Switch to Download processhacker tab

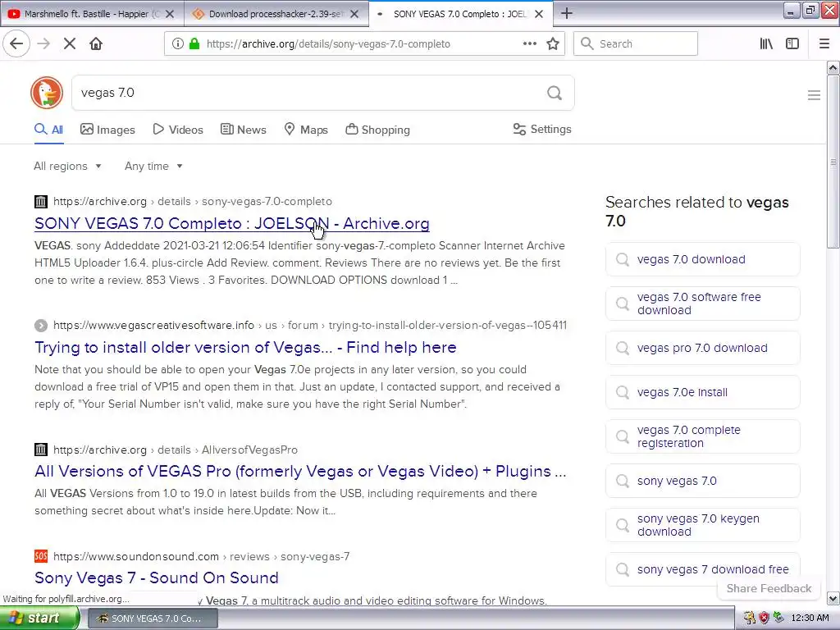(x=276, y=14)
